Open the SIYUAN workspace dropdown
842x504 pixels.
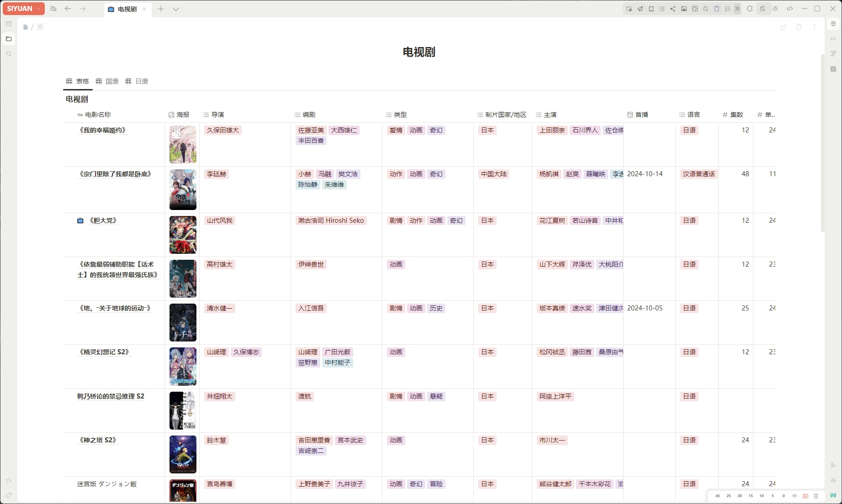23,8
